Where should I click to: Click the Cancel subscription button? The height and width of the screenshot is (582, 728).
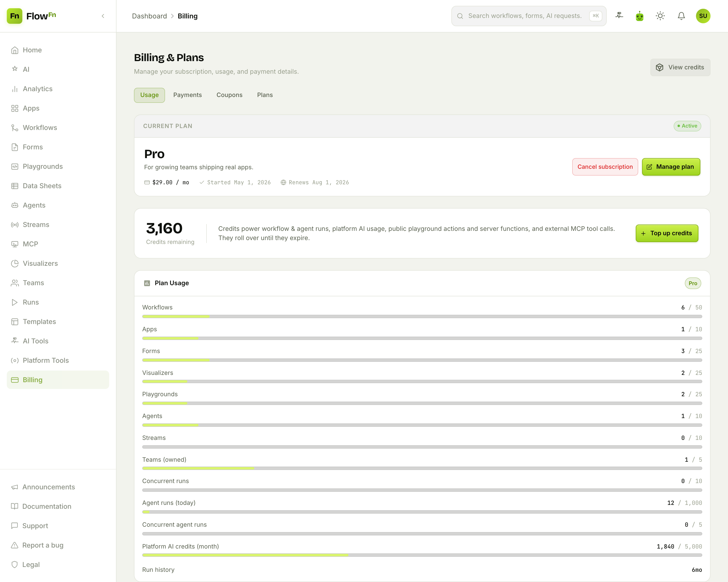[x=605, y=167]
